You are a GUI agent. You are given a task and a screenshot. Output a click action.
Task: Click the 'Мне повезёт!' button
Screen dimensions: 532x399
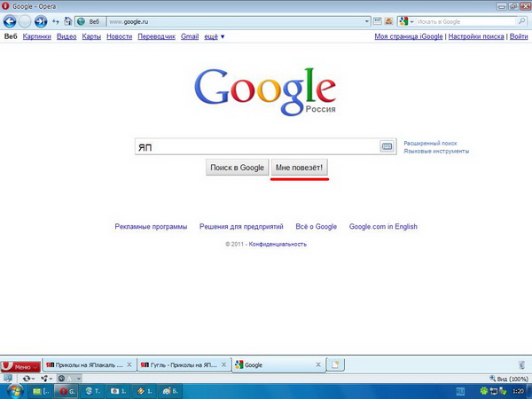coord(300,168)
